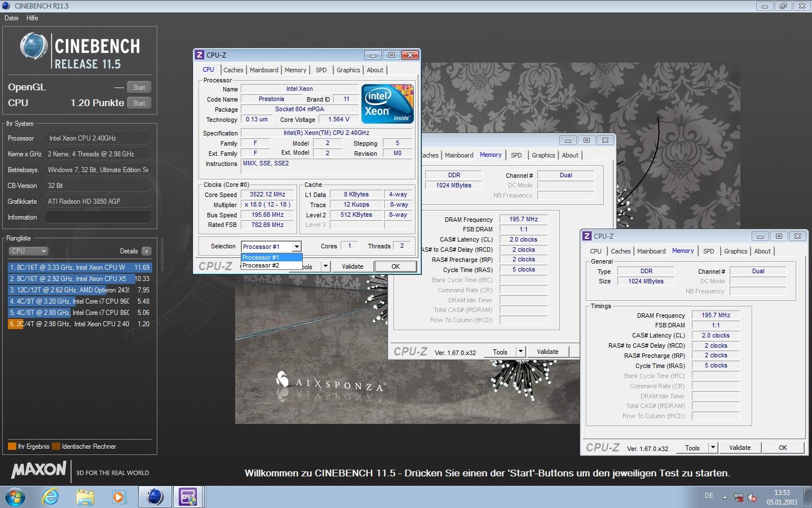Click the Identischer Rechner legend square

coord(56,446)
